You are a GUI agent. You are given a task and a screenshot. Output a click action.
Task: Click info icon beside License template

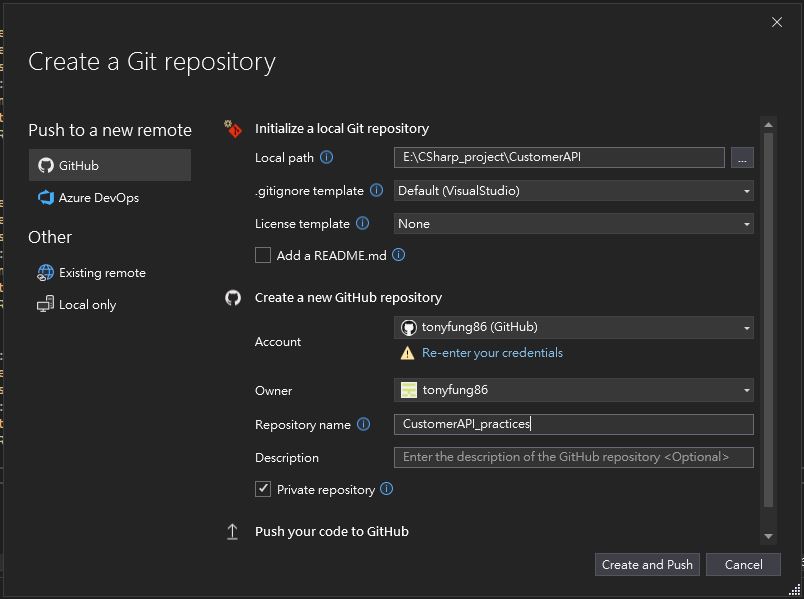click(x=362, y=224)
